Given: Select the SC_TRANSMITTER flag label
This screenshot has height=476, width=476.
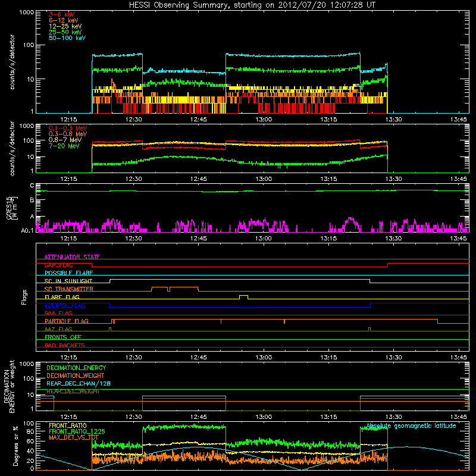Looking at the screenshot, I should coord(69,289).
